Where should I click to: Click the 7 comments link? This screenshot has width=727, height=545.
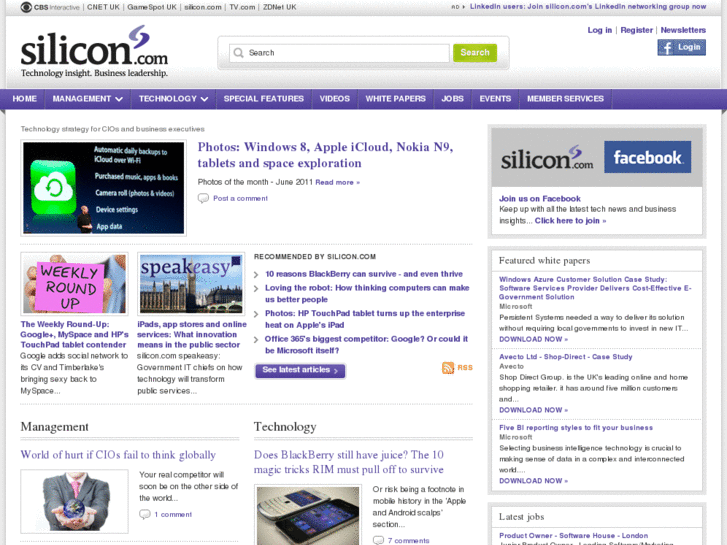tap(408, 541)
